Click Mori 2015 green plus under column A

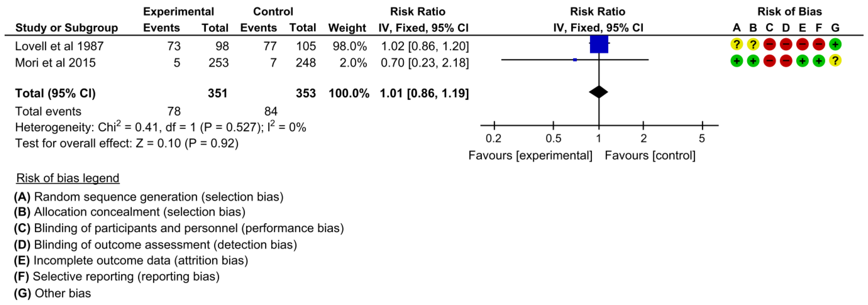(737, 61)
